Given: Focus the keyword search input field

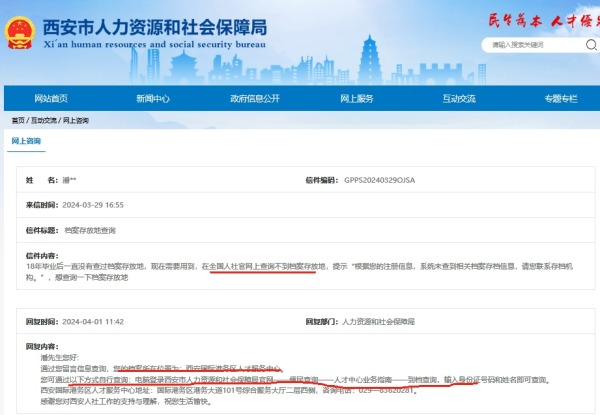Looking at the screenshot, I should pos(532,45).
